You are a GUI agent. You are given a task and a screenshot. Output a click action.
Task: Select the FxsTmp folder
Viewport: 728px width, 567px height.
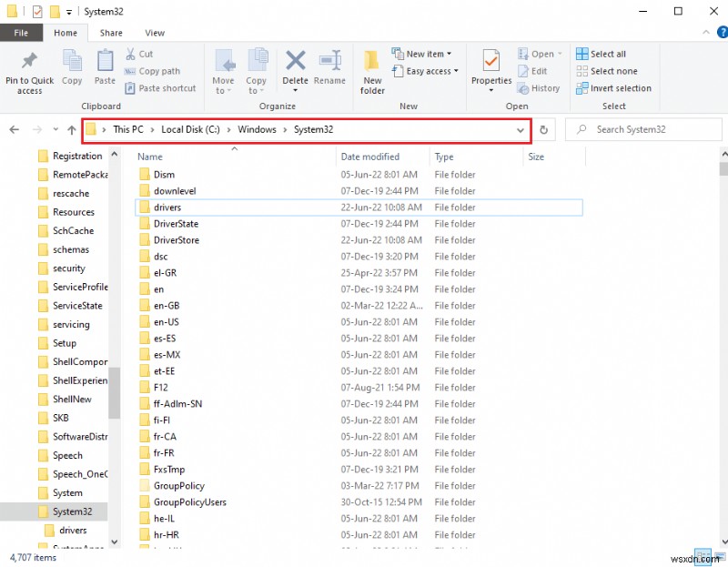169,469
